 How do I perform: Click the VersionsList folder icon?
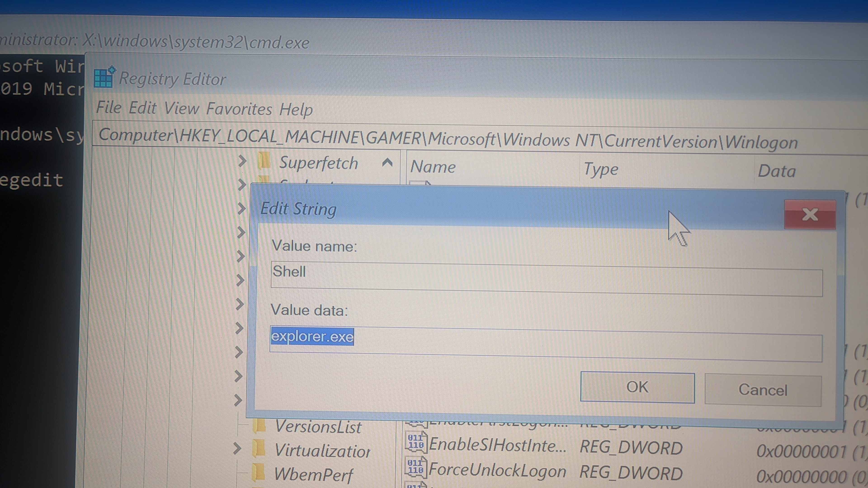coord(259,426)
